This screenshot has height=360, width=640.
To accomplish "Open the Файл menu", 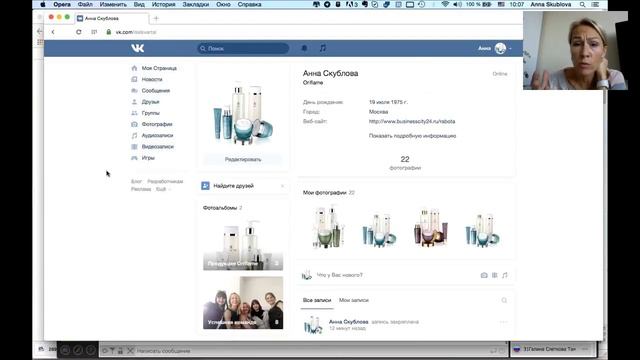I will pyautogui.click(x=85, y=4).
